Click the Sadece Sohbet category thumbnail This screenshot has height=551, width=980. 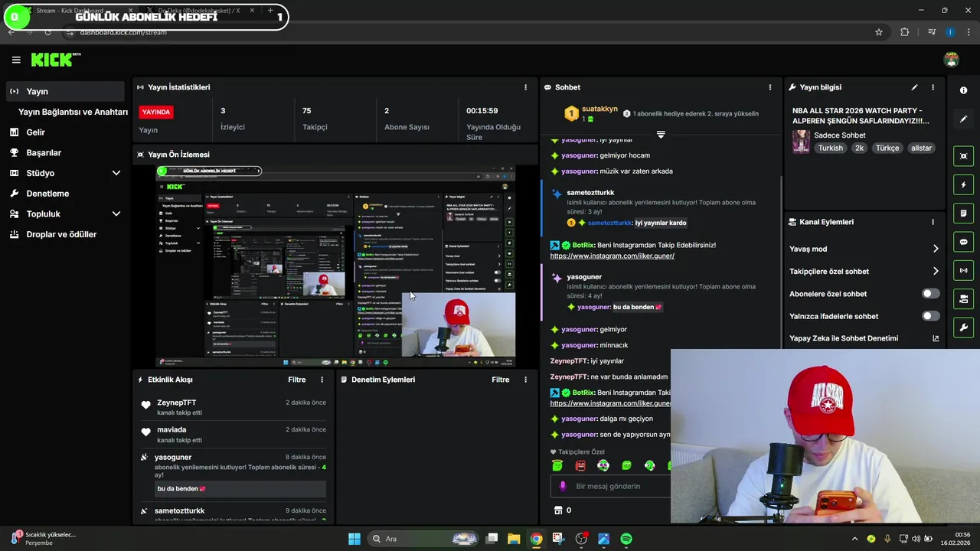pyautogui.click(x=801, y=142)
